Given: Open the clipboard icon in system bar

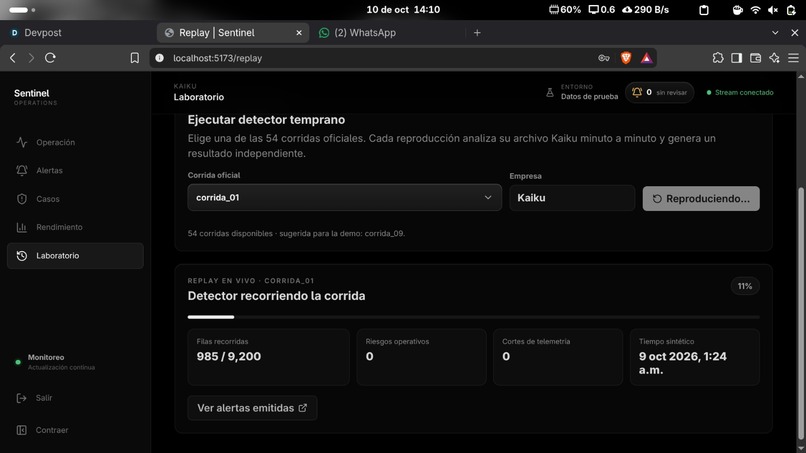Looking at the screenshot, I should coord(704,10).
